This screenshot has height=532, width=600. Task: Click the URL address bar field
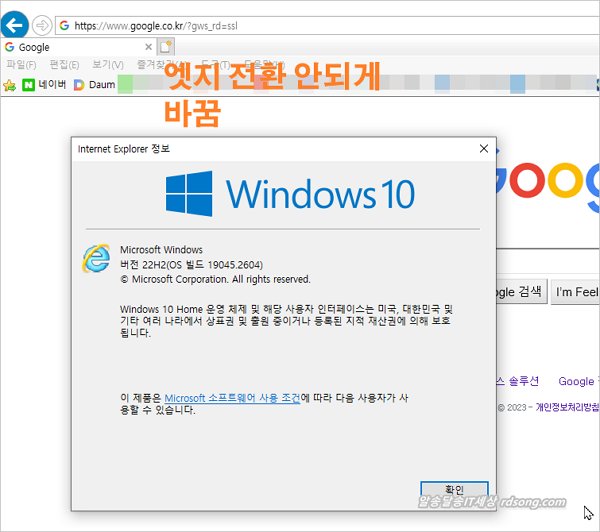(300, 24)
